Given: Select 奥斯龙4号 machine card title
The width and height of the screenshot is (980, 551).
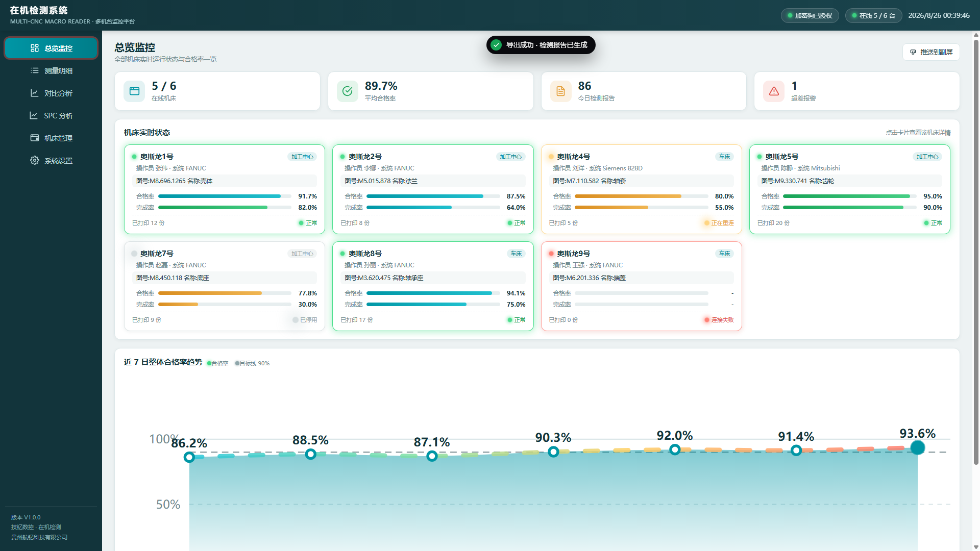Looking at the screenshot, I should 573,157.
